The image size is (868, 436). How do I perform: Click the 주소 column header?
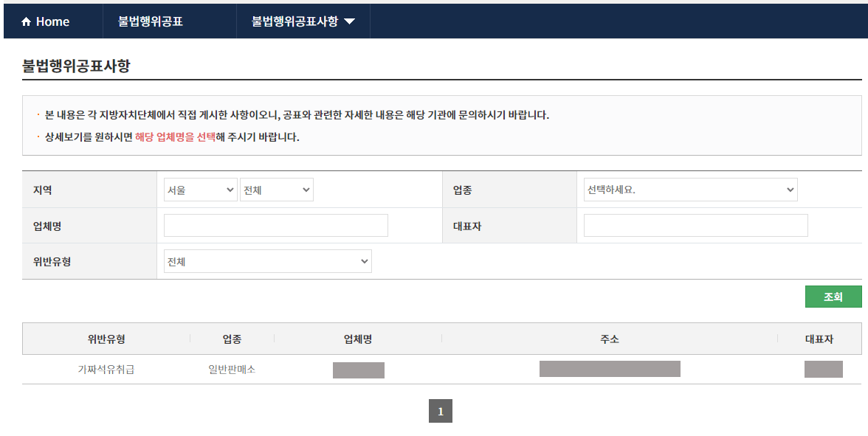(610, 339)
